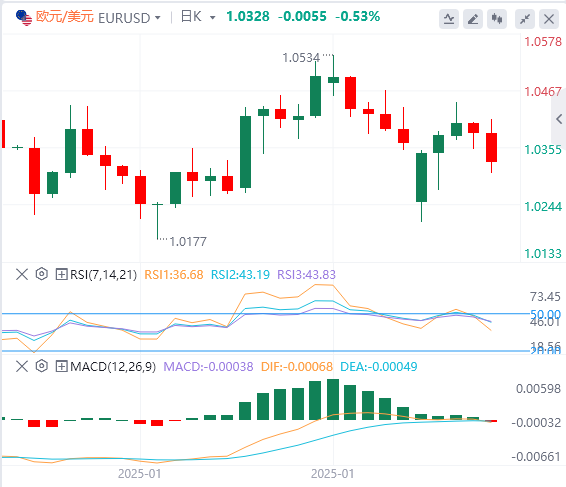Screen dimensions: 566x487
Task: Click the 欧元/美元 pair name
Action: [x=65, y=17]
